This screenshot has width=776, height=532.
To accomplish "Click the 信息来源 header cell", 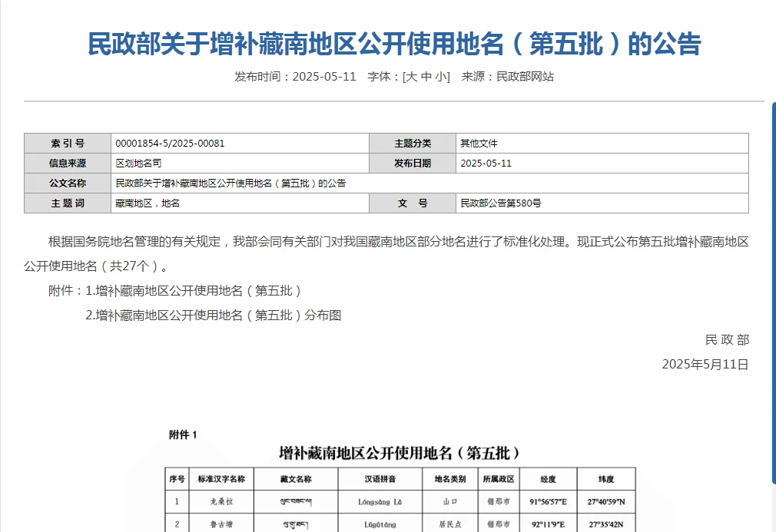I will point(68,164).
